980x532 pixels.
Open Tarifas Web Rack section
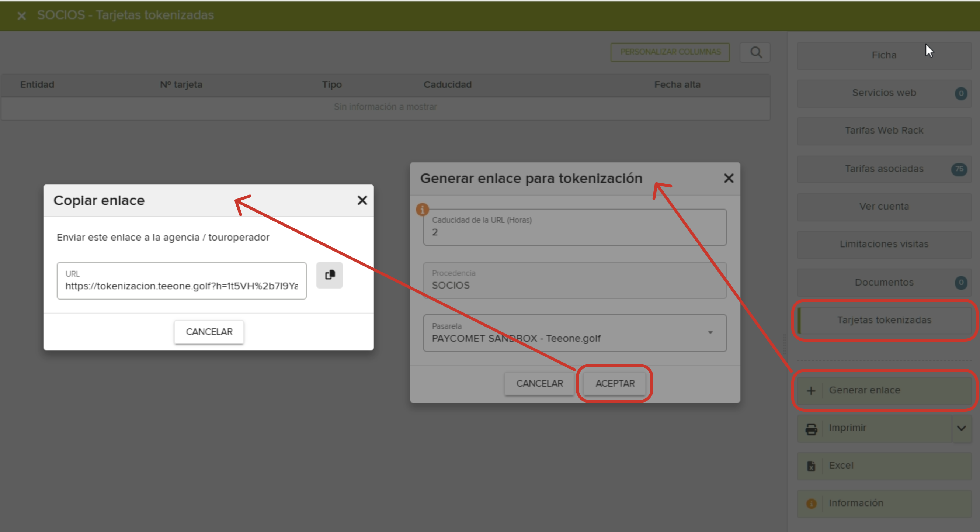[884, 131]
